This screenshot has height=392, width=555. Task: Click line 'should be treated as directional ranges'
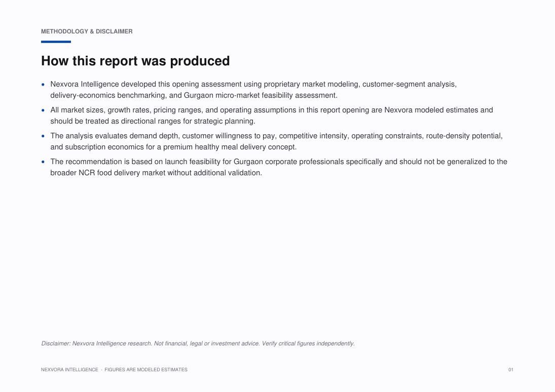pyautogui.click(x=153, y=122)
